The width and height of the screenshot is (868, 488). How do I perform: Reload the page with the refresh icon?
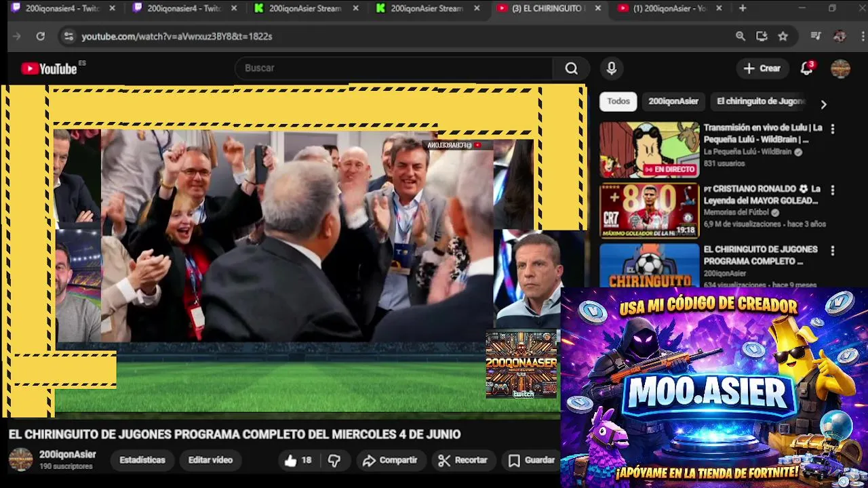(x=41, y=37)
